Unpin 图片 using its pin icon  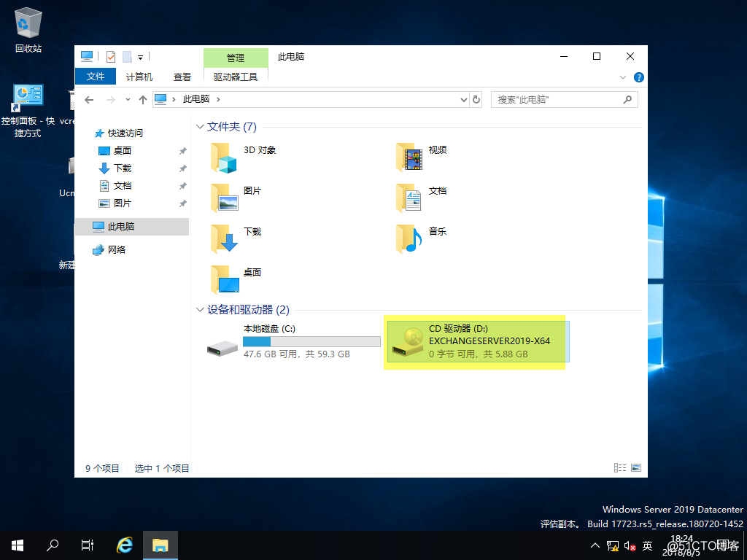coord(182,204)
